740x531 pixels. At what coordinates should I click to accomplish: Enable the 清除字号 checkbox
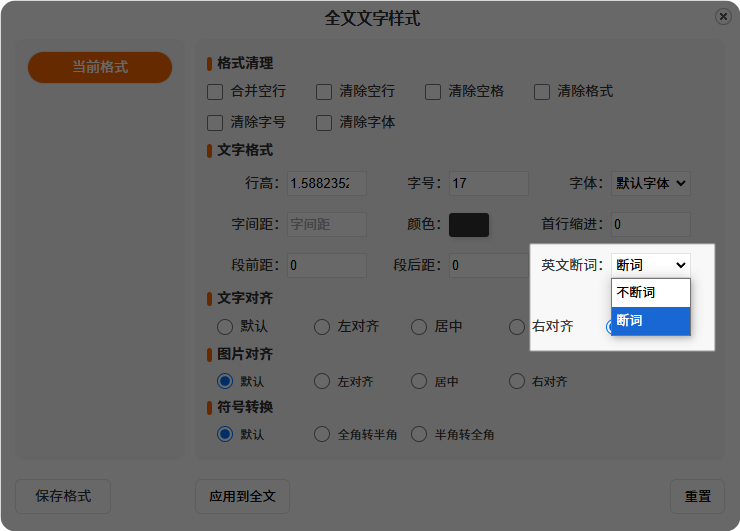pyautogui.click(x=215, y=123)
